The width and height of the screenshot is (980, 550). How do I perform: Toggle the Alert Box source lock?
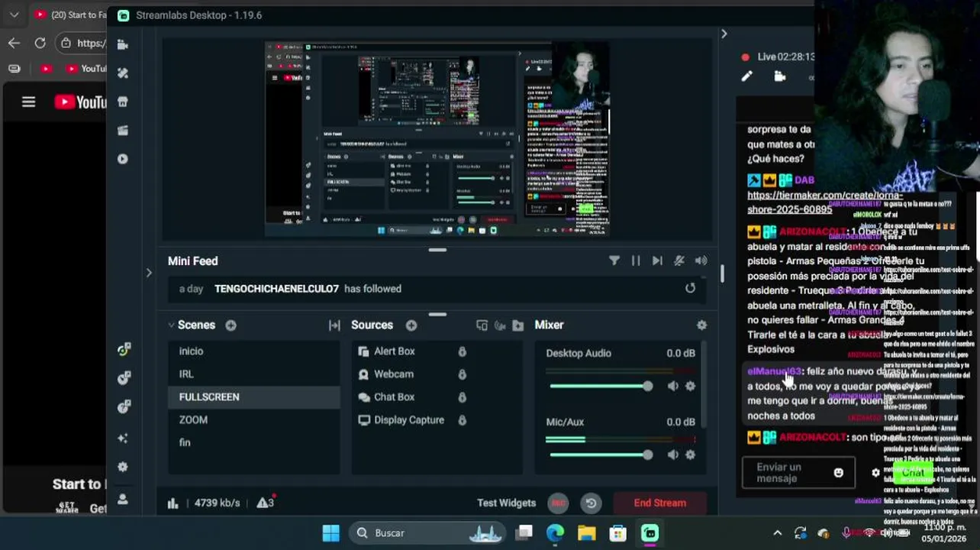462,351
